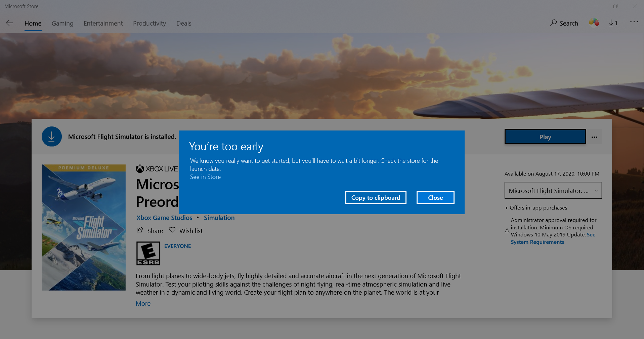Click the 'You're too early' heading
Image resolution: width=644 pixels, height=339 pixels.
coord(226,147)
